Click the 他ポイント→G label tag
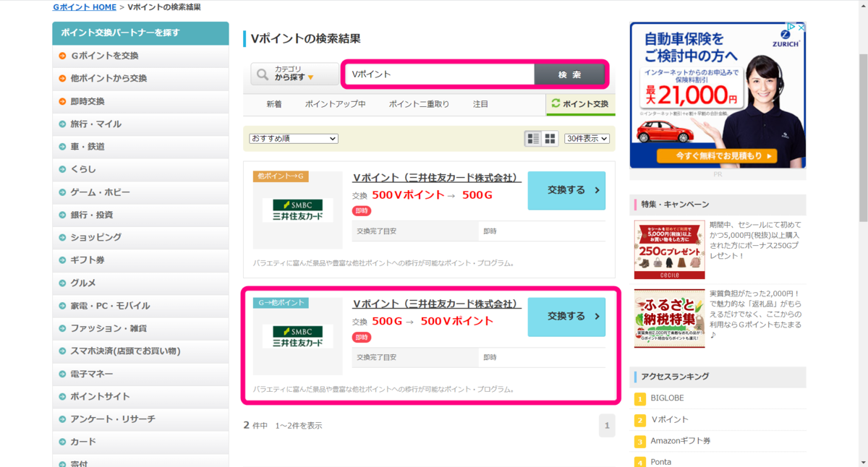Viewport: 868px width, 467px height. point(280,176)
